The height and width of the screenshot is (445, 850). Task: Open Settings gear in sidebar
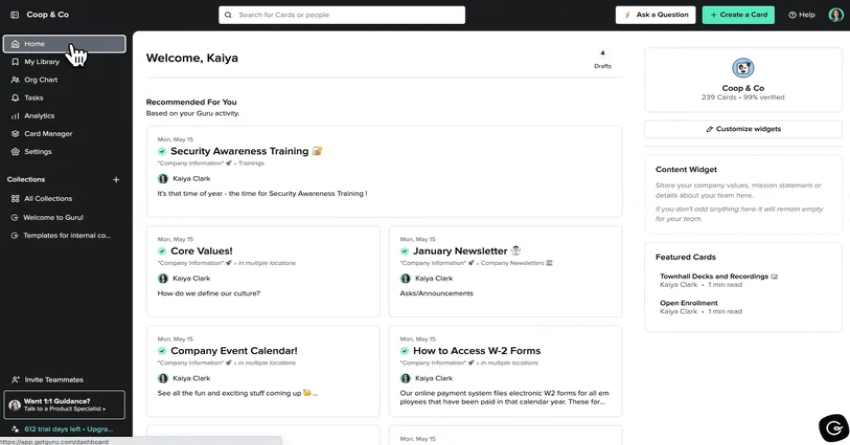pyautogui.click(x=15, y=152)
